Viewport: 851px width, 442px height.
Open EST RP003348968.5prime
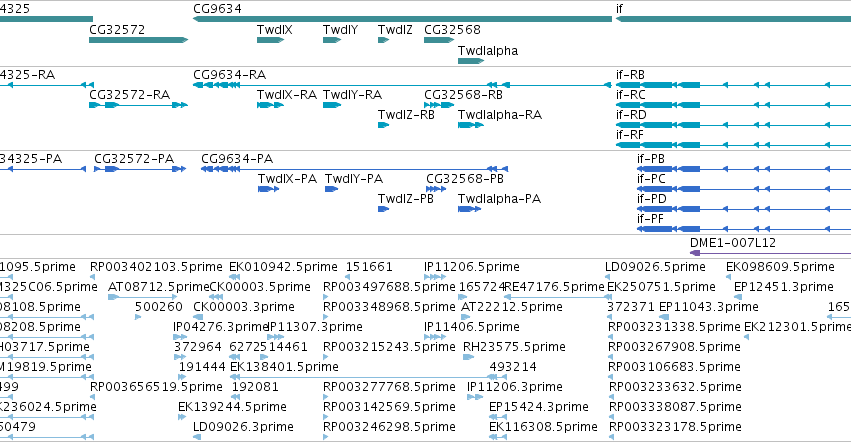point(389,307)
